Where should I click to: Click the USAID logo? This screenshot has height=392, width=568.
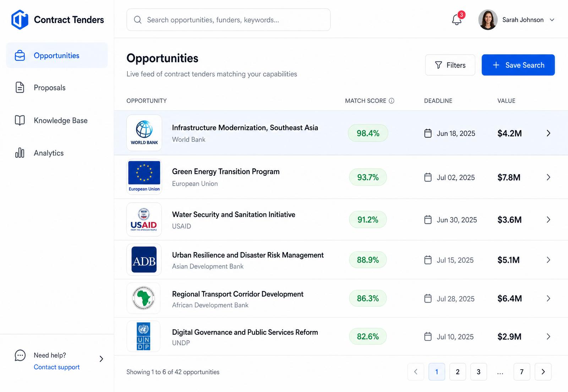click(144, 219)
